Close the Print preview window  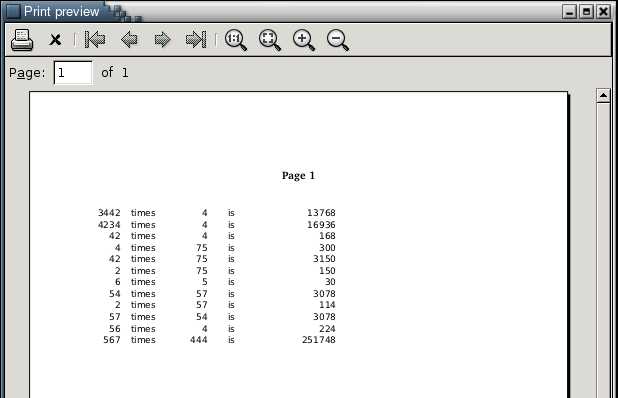pyautogui.click(x=603, y=11)
